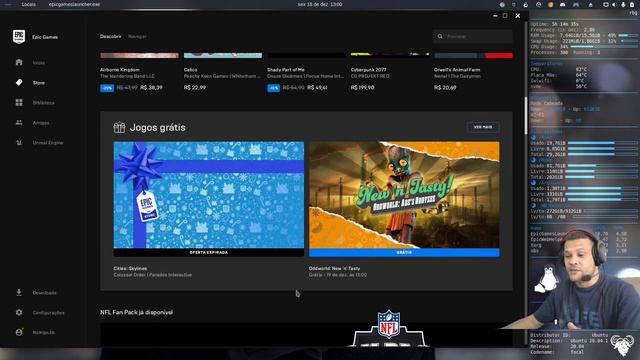The image size is (640, 360).
Task: Click the blue GRÁTIS bar under Oddworld
Action: (x=404, y=252)
